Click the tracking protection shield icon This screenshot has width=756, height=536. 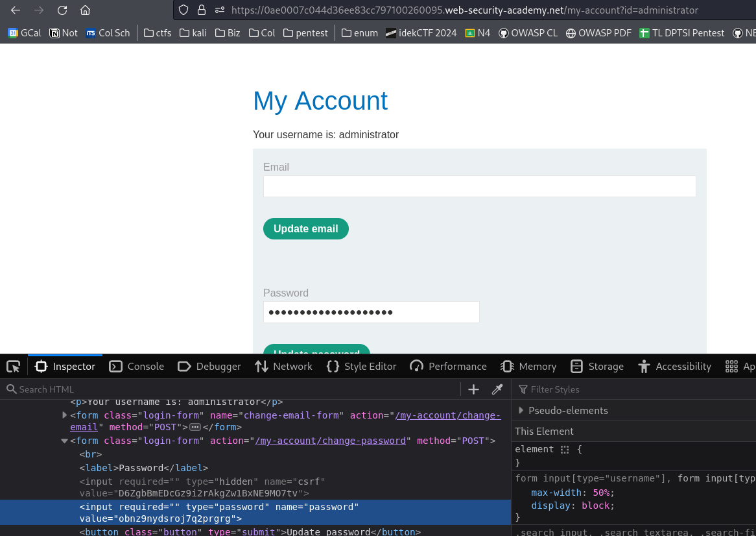(183, 10)
